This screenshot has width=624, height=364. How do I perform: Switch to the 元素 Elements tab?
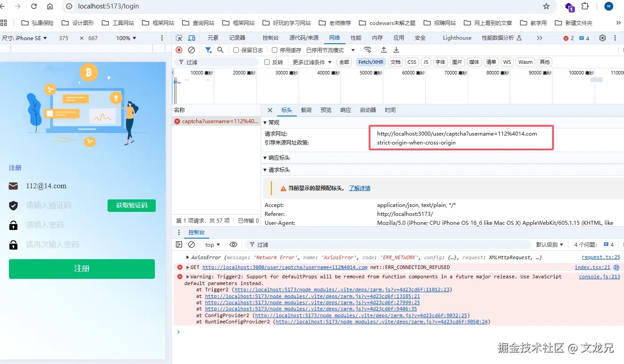pyautogui.click(x=213, y=38)
